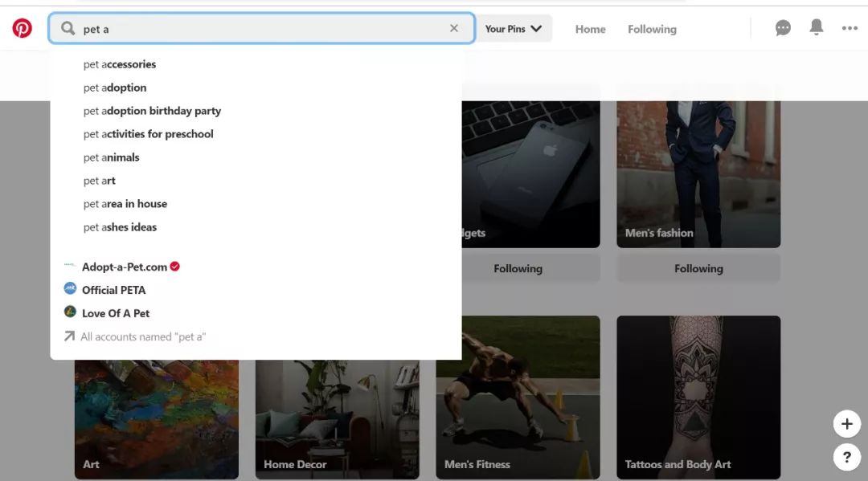Screen dimensions: 868x481
Task: Open the question mark help button
Action: [x=846, y=457]
